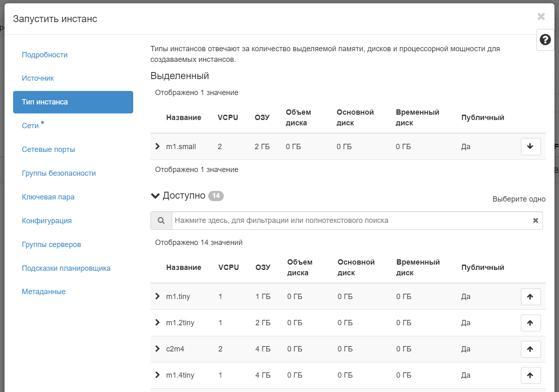Open the Ключевая пара section
This screenshot has height=392, width=559.
48,197
